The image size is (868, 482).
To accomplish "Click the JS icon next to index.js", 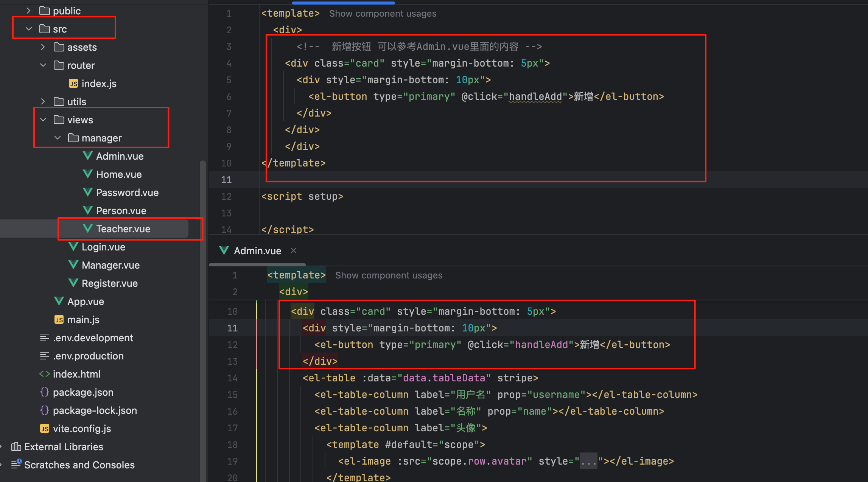I will pos(73,84).
